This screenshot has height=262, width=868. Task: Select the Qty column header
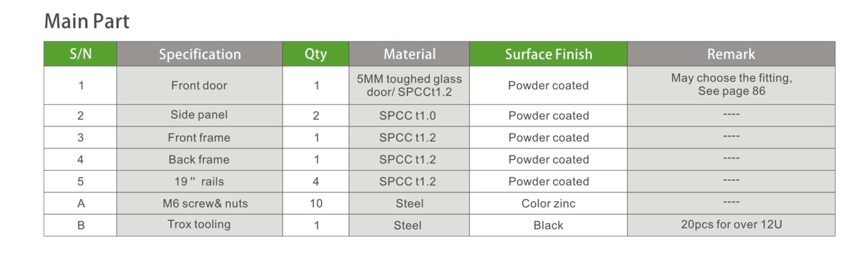315,54
